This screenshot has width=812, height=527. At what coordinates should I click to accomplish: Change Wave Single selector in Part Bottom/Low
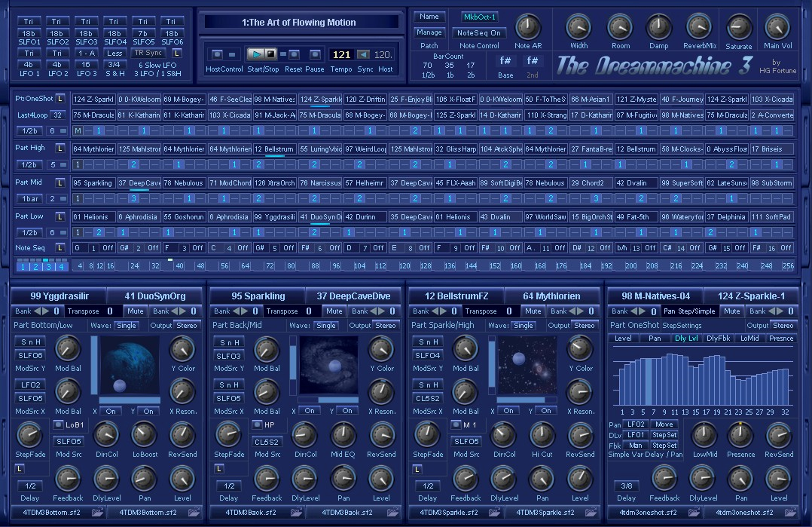[127, 326]
